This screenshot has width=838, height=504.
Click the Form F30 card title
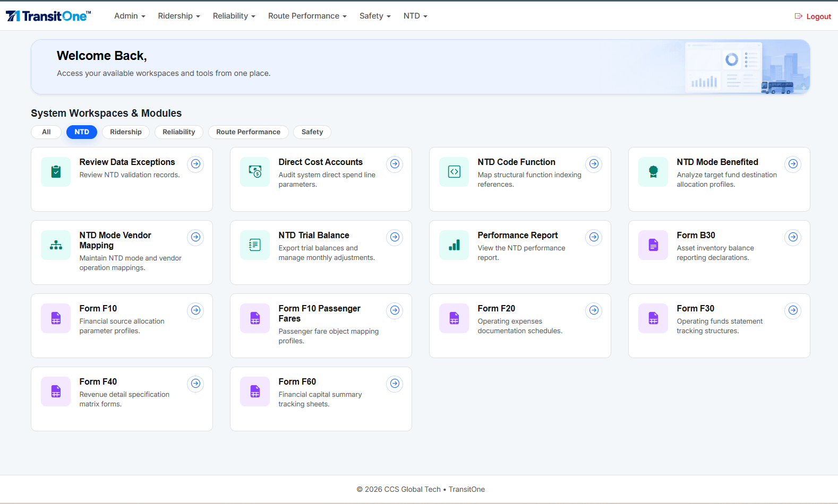click(695, 308)
